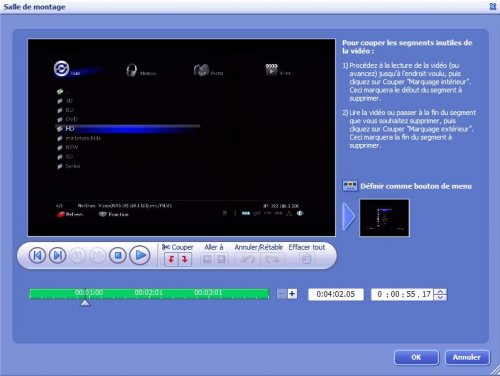This screenshot has width=500, height=376.
Task: Zoom in timeline with plus button
Action: point(292,294)
